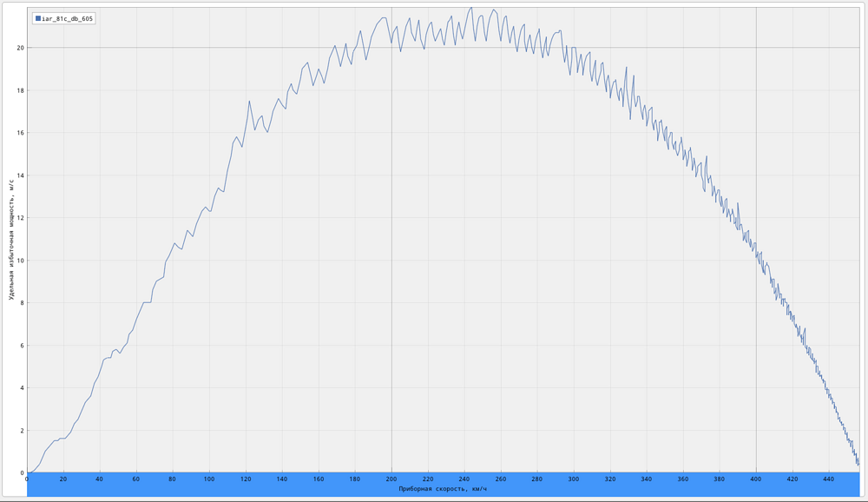
Task: Click the 100 tick label on the x-axis
Action: click(209, 479)
